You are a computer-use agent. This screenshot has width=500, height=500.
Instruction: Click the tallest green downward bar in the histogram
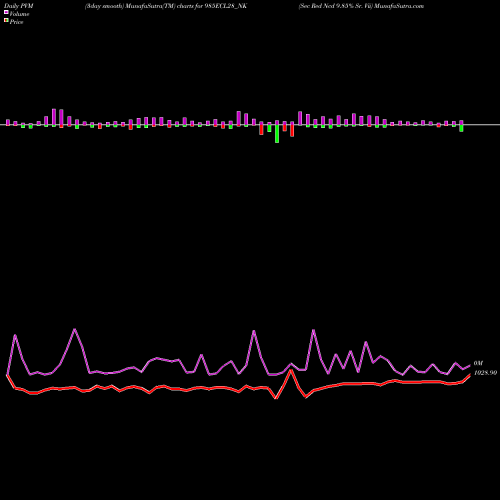tap(277, 134)
